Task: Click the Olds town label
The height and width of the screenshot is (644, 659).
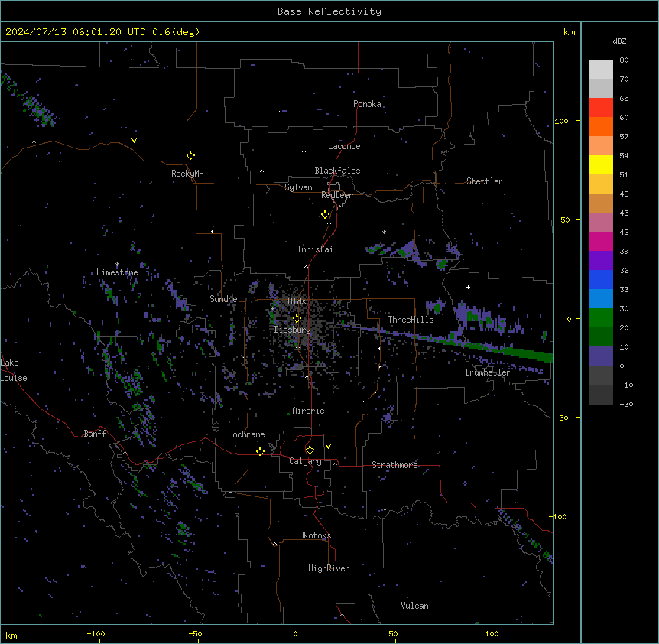Action: [x=297, y=301]
